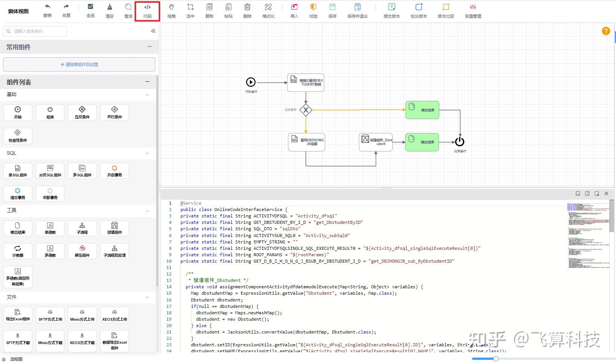This screenshot has height=364, width=616.
Task: Select the 单SQL组件 component icon
Action: [x=18, y=171]
